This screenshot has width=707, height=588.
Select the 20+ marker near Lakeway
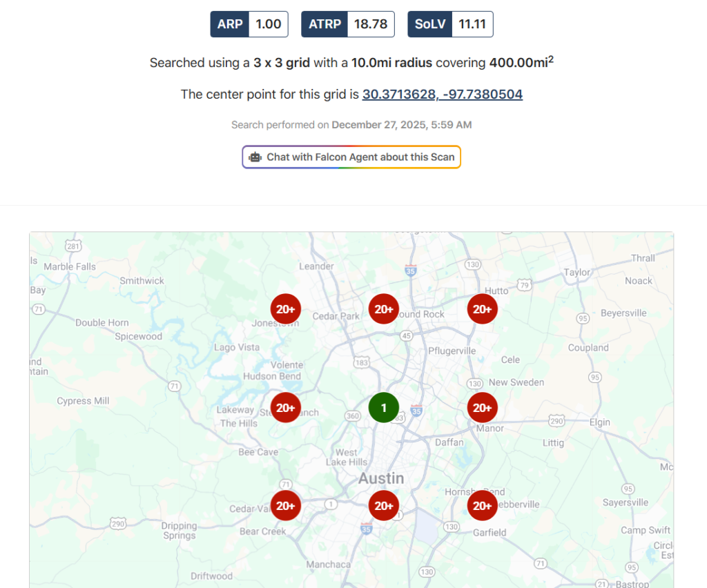[x=285, y=408]
